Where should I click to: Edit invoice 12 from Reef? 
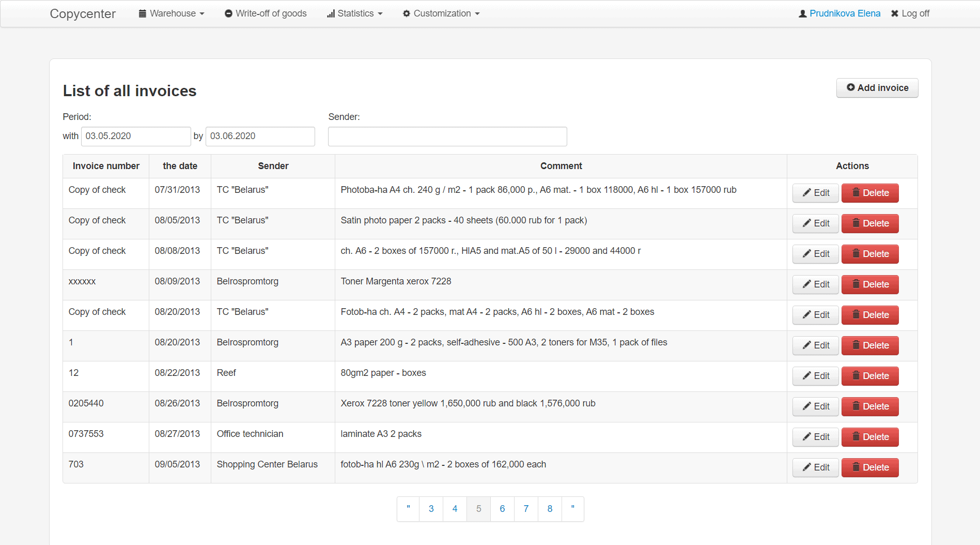tap(816, 376)
